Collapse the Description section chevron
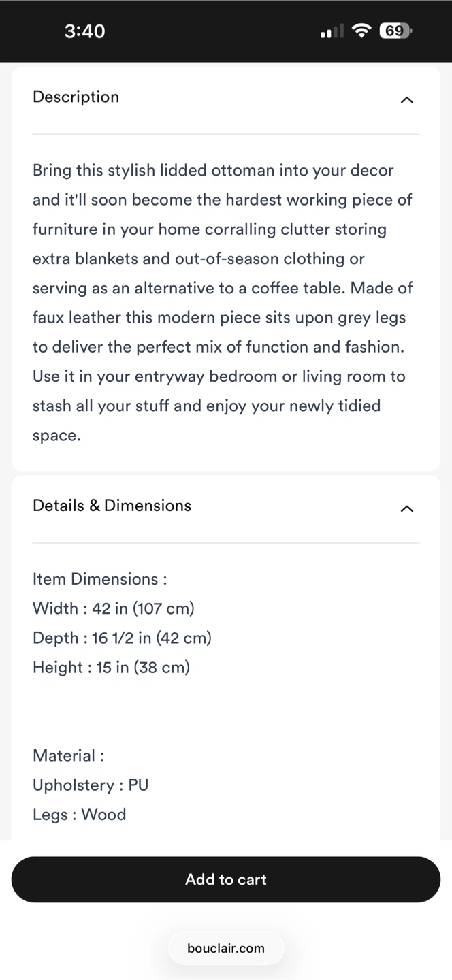Screen dimensions: 452x980 pos(406,100)
